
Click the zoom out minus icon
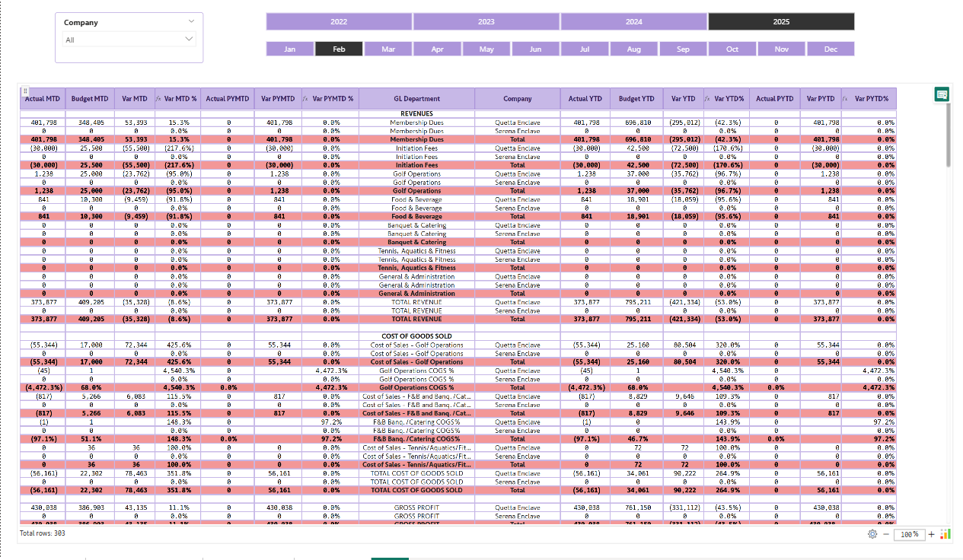885,534
